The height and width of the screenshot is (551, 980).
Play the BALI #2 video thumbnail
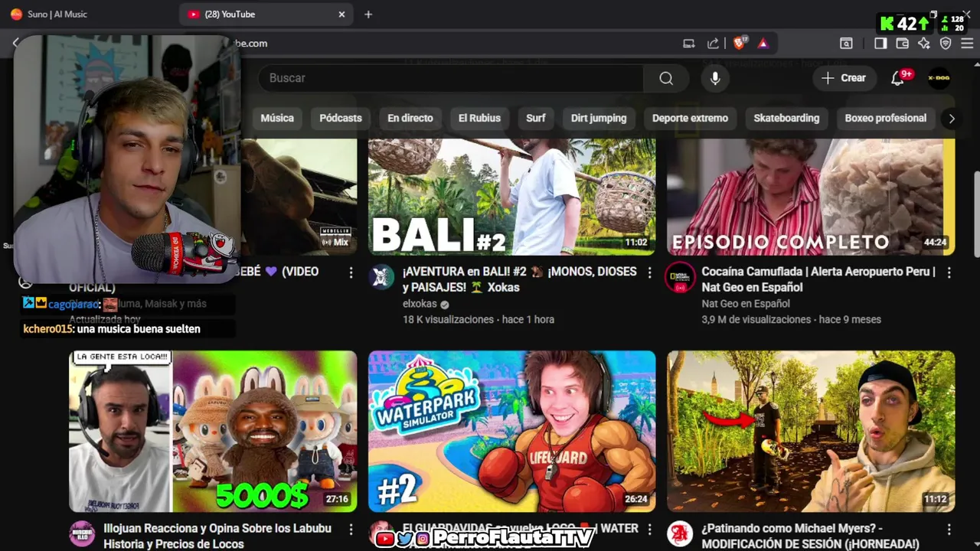tap(512, 197)
